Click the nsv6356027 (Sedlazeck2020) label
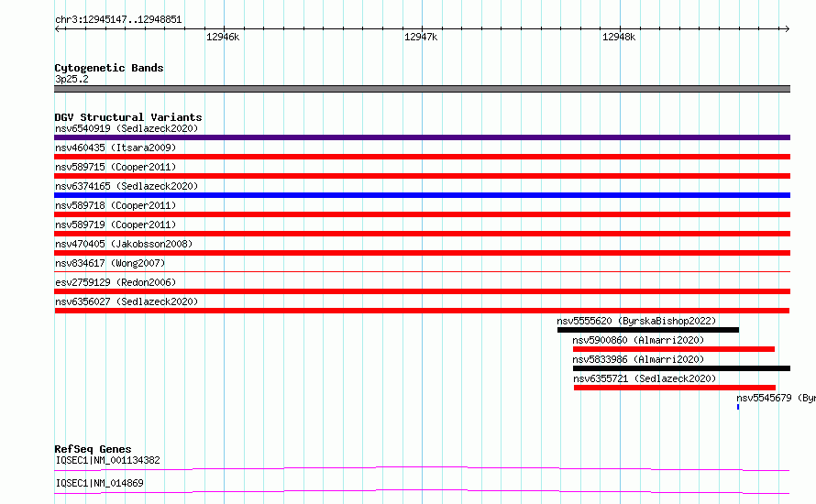Viewport: 816px width, 504px height. click(127, 301)
